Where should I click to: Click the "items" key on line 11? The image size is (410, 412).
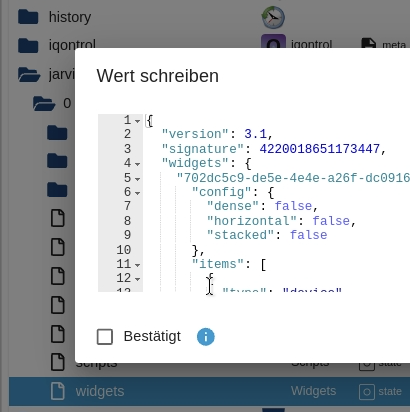[x=218, y=264]
